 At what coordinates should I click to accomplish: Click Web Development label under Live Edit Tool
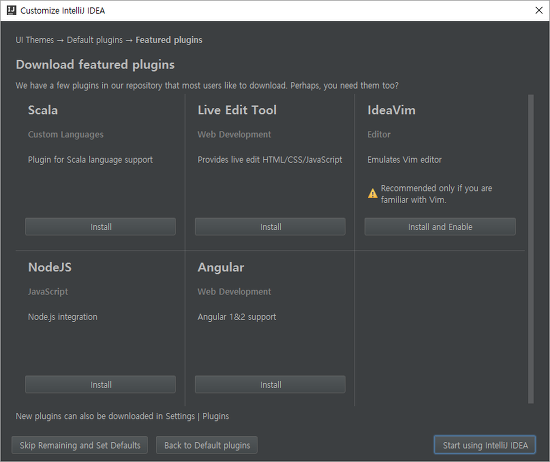pyautogui.click(x=234, y=134)
